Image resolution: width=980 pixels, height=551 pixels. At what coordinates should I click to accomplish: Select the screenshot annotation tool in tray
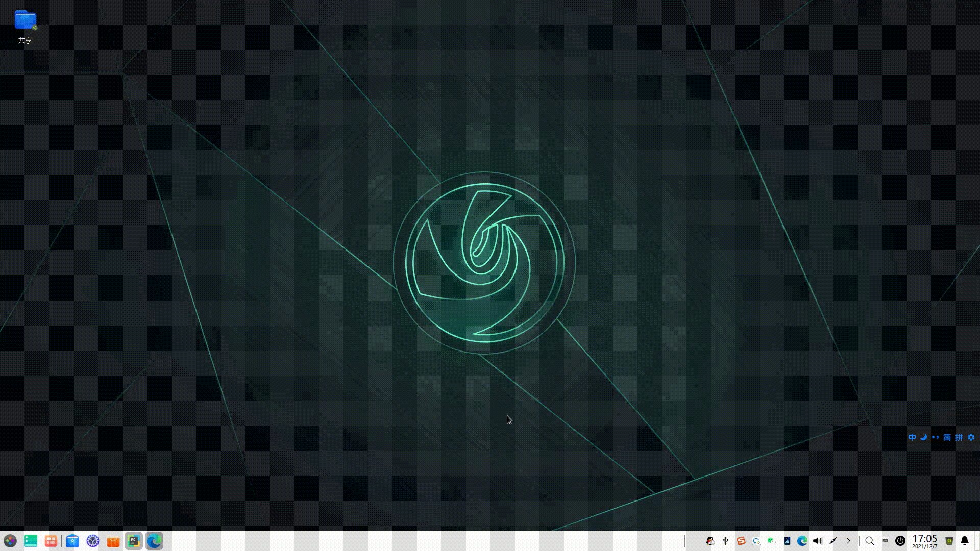[x=834, y=541]
